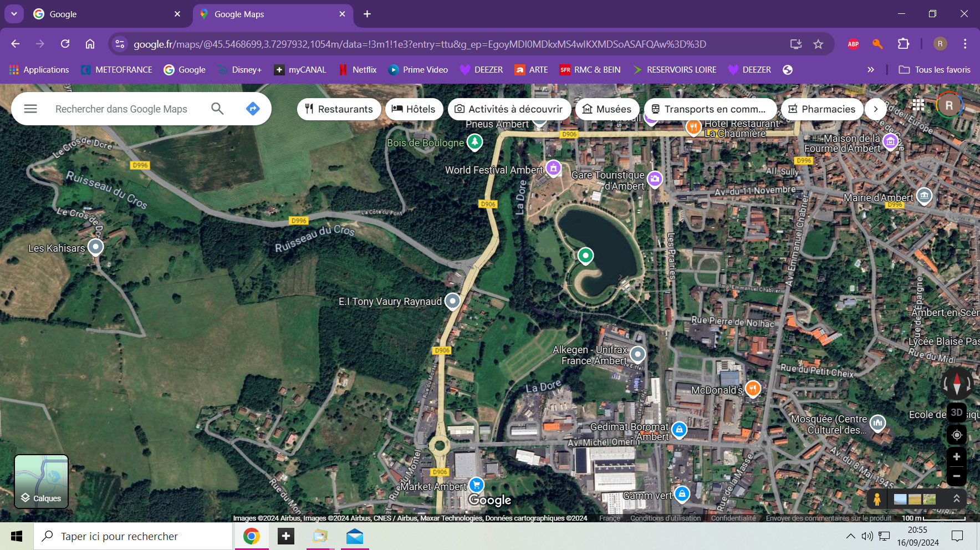Screen dimensions: 980x550
Task: Expand the imagery strip with up chevrons
Action: tap(956, 498)
